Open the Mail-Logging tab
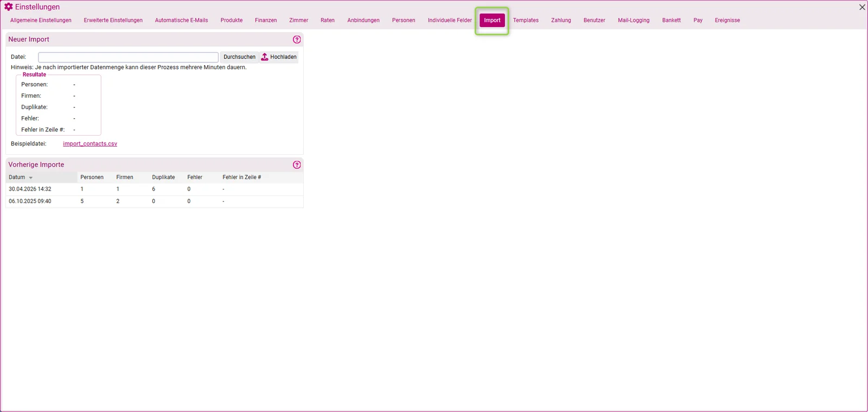Image resolution: width=868 pixels, height=412 pixels. [634, 21]
